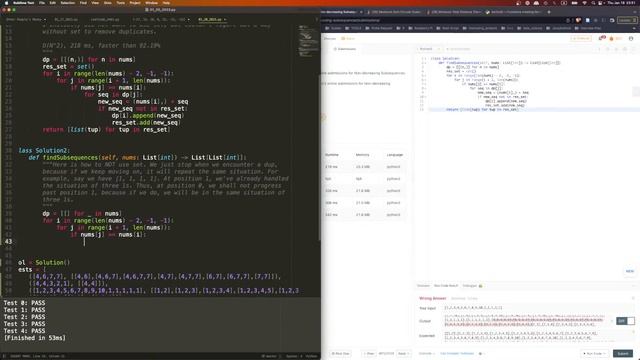
Task: Open LeetCode notifications icon
Action: 602,38
